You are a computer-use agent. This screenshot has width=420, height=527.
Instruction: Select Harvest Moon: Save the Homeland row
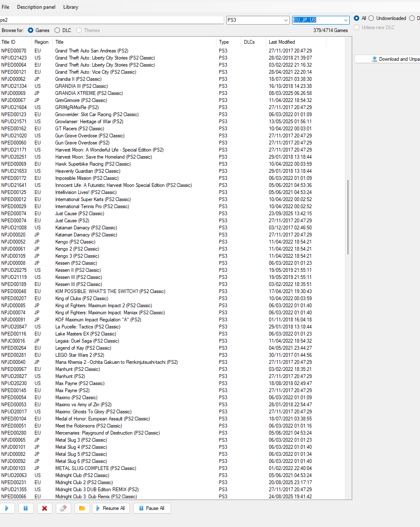coord(173,157)
